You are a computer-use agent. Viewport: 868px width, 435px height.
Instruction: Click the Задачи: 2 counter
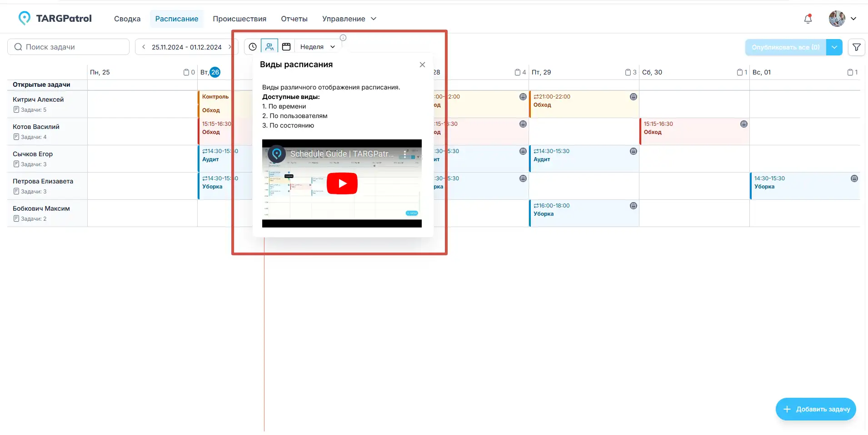(x=30, y=219)
